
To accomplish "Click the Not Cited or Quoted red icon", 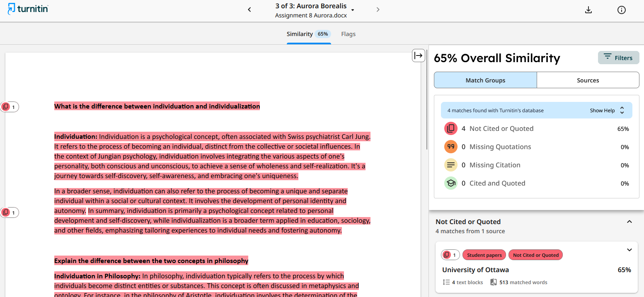I will (x=450, y=128).
